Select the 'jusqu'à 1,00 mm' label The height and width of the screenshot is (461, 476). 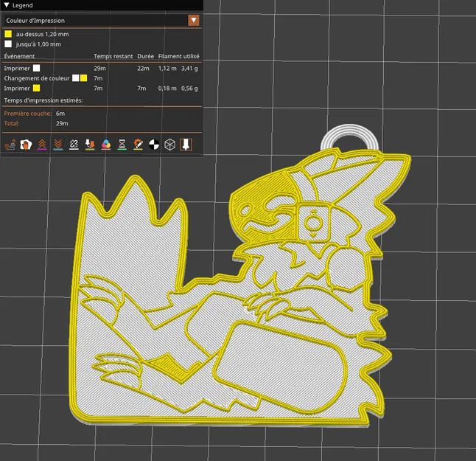click(x=38, y=44)
